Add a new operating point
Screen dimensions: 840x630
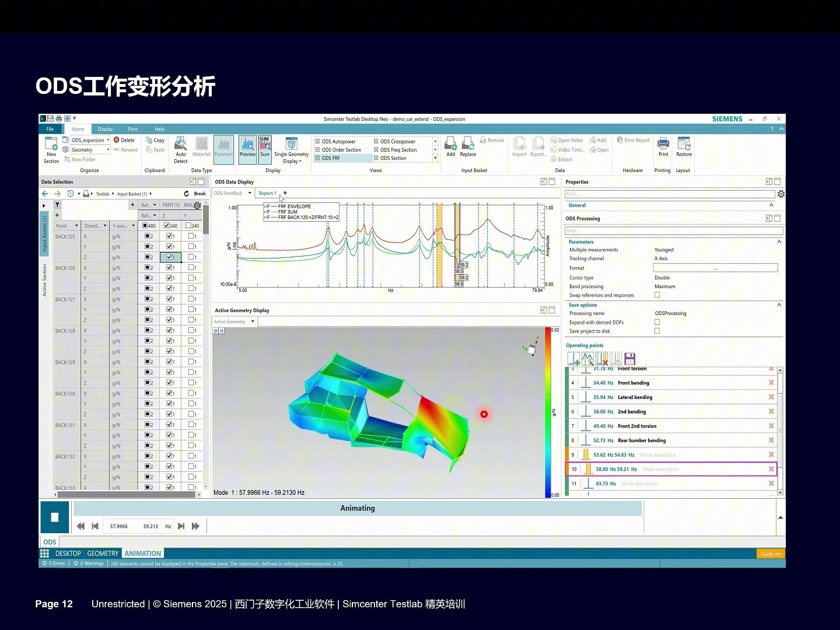pyautogui.click(x=573, y=359)
